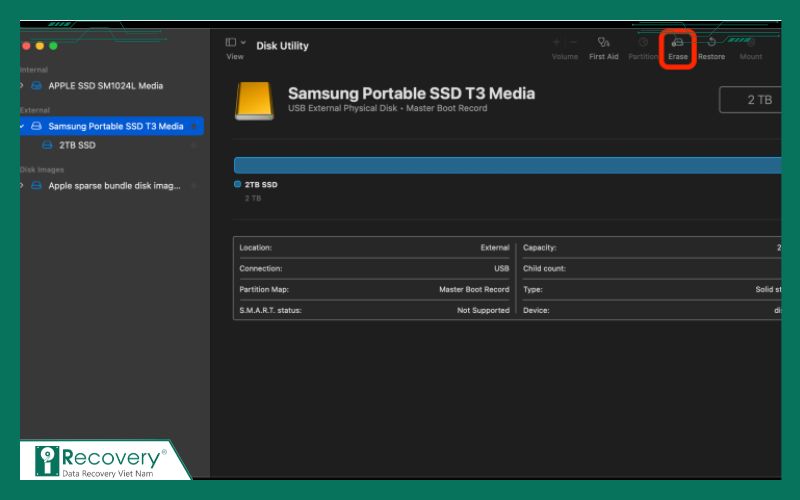This screenshot has height=500, width=800.
Task: Click the add volume plus icon
Action: (x=557, y=42)
